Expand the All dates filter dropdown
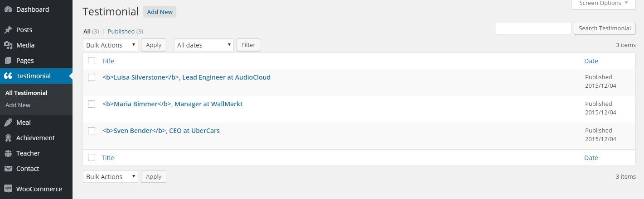Image resolution: width=644 pixels, height=199 pixels. pos(203,45)
